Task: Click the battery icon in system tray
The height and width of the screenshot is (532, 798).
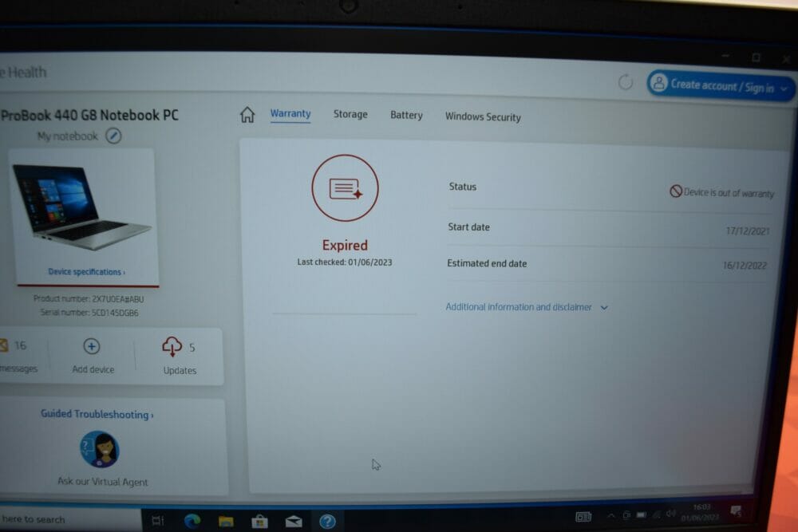Action: [x=642, y=515]
